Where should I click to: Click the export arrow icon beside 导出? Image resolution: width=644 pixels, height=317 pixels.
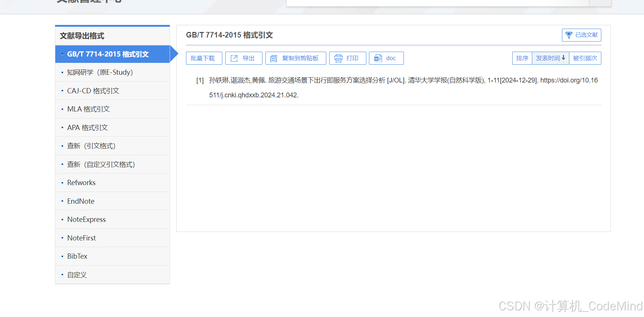coord(234,58)
